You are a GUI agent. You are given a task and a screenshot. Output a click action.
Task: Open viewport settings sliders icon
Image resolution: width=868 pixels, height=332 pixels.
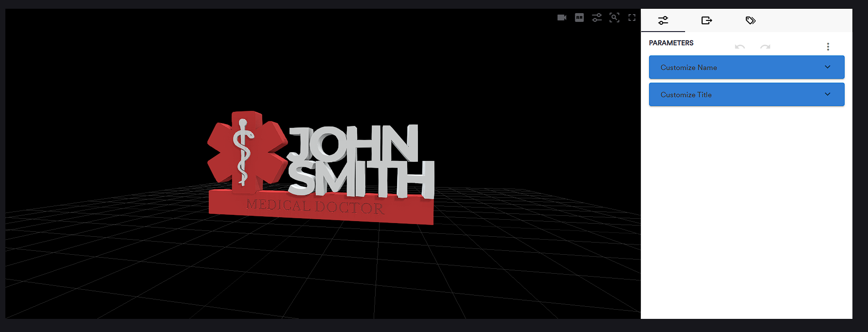tap(597, 17)
